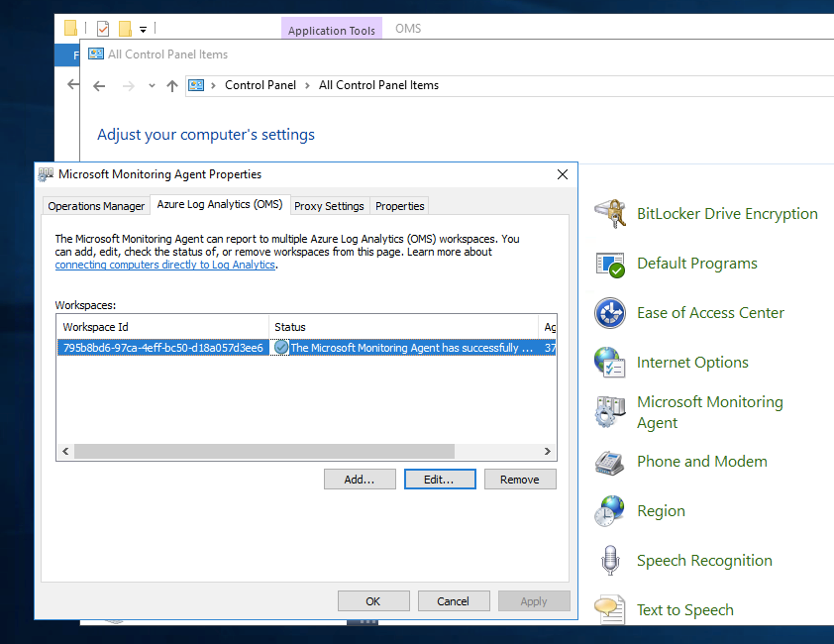Open the Speech Recognition link text
Image resolution: width=834 pixels, height=644 pixels.
click(x=705, y=561)
